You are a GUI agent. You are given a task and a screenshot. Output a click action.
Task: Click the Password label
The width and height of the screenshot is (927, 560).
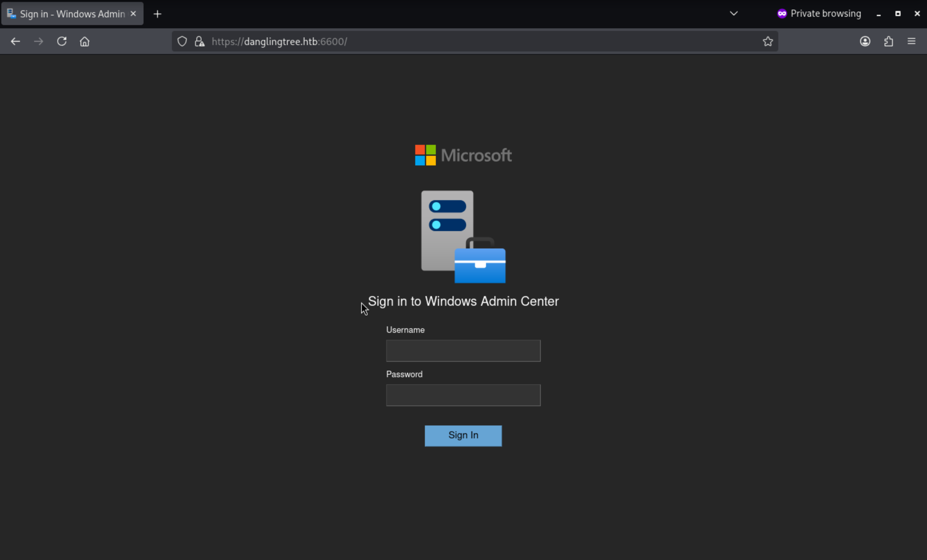click(x=404, y=374)
